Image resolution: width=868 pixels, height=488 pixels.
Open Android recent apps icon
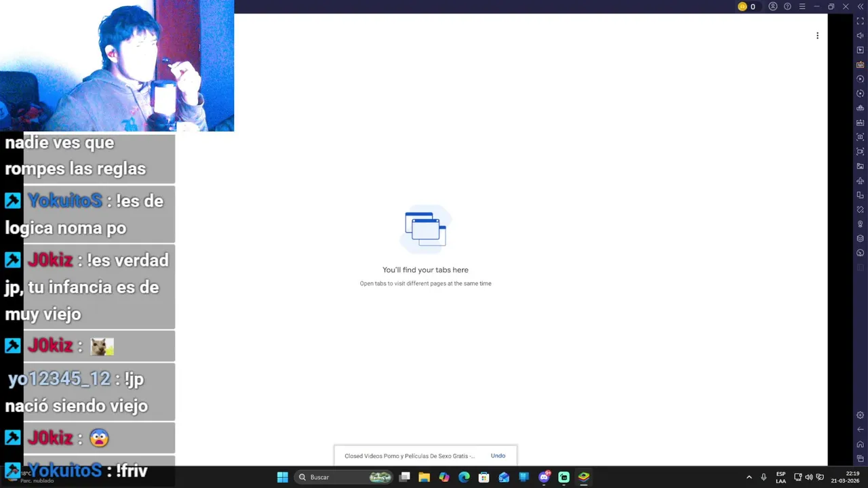(x=860, y=459)
